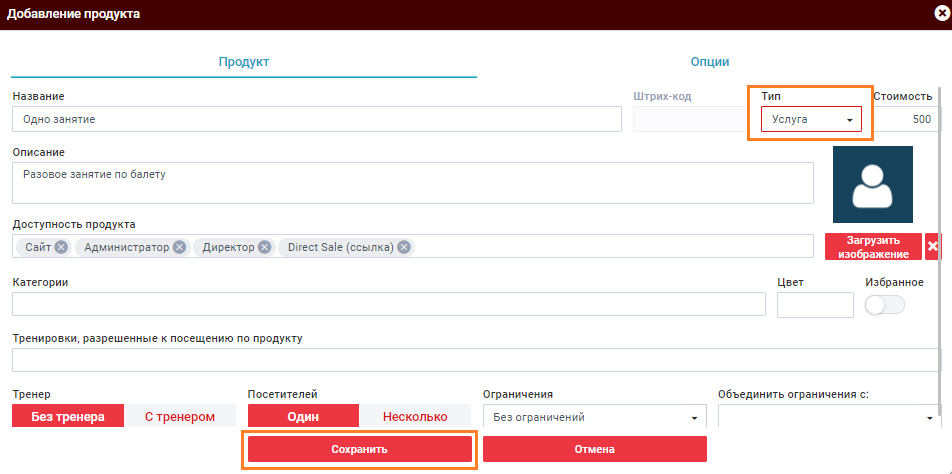Expand the Ограничения dropdown
952x474 pixels.
594,417
